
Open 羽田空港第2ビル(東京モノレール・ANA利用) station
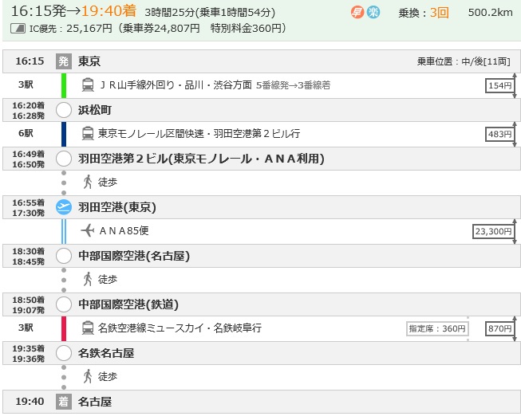[201, 159]
